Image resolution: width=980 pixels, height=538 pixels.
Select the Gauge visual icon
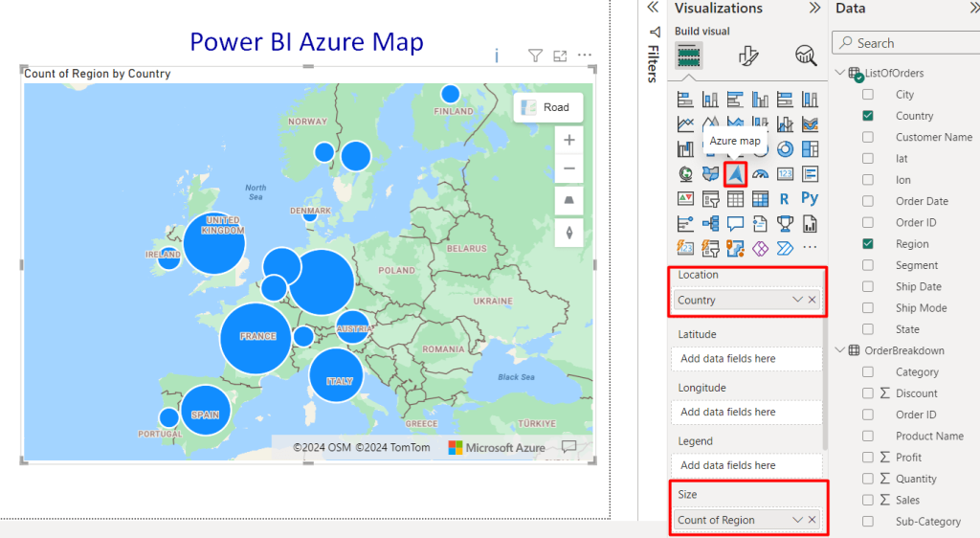pos(760,173)
